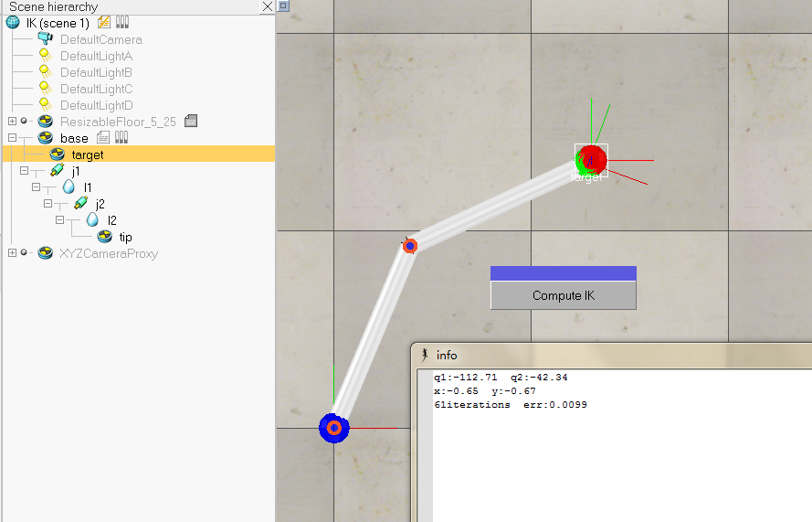Collapse the base tree node
812x522 pixels.
coord(12,137)
